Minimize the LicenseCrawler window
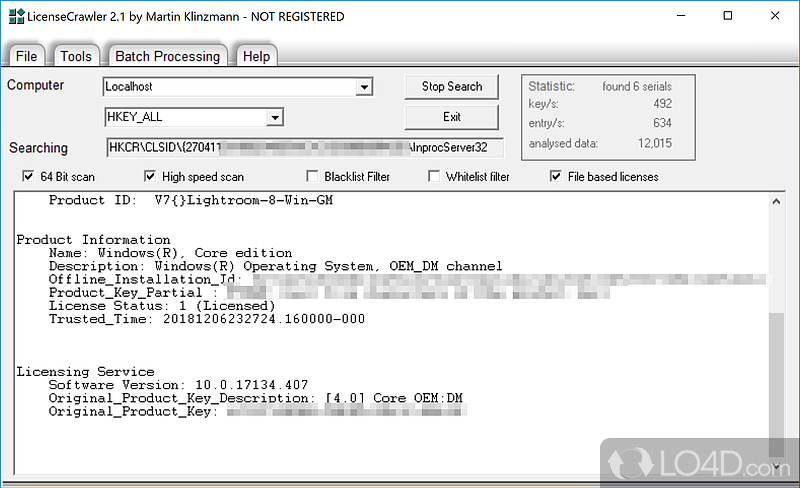 681,16
